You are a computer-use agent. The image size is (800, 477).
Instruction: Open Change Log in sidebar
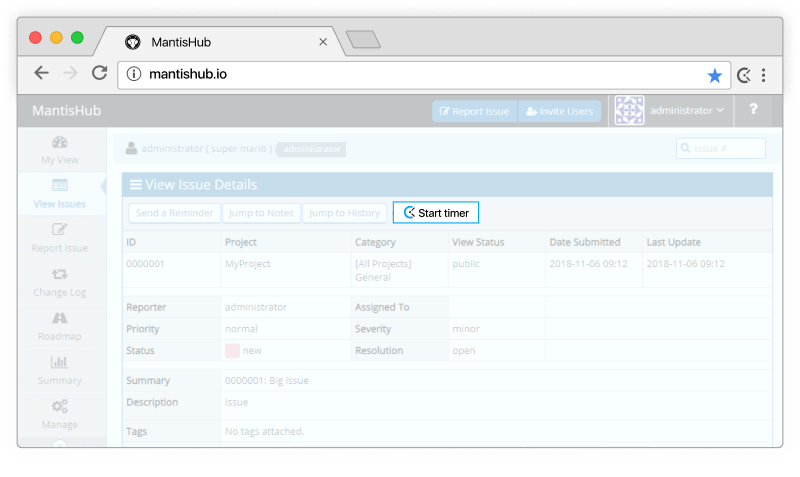pos(60,283)
